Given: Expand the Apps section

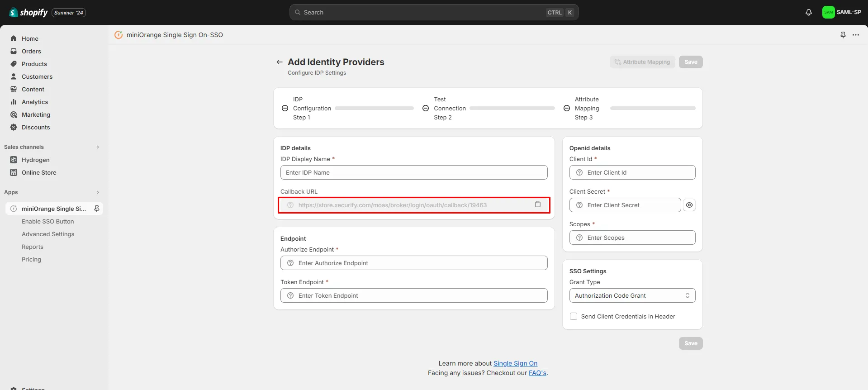Looking at the screenshot, I should coord(98,192).
